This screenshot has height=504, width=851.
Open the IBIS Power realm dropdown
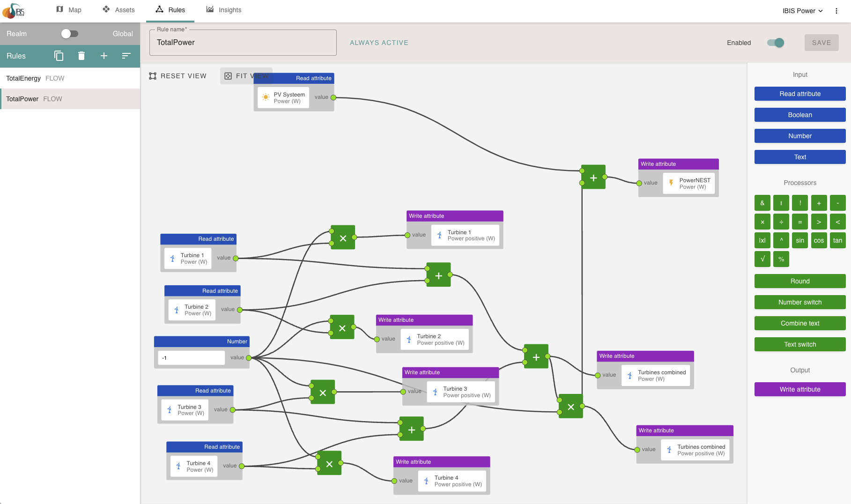click(802, 11)
